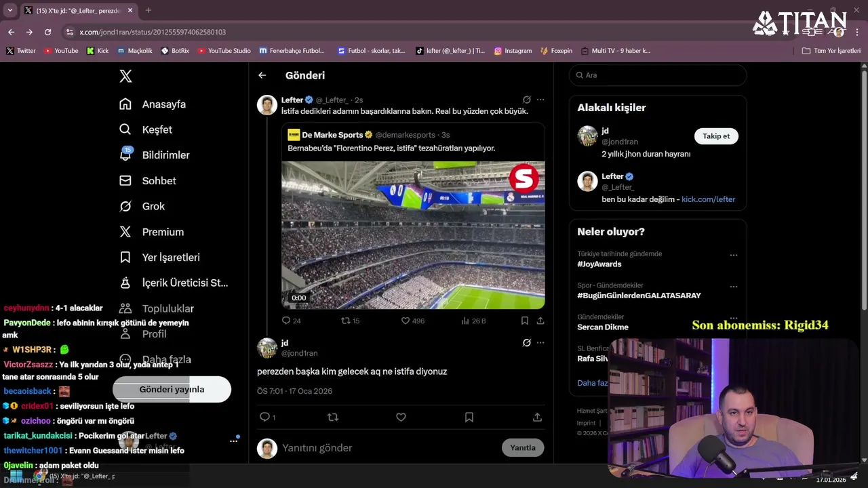Image resolution: width=868 pixels, height=488 pixels.
Task: Share Lefter's post
Action: (540, 321)
